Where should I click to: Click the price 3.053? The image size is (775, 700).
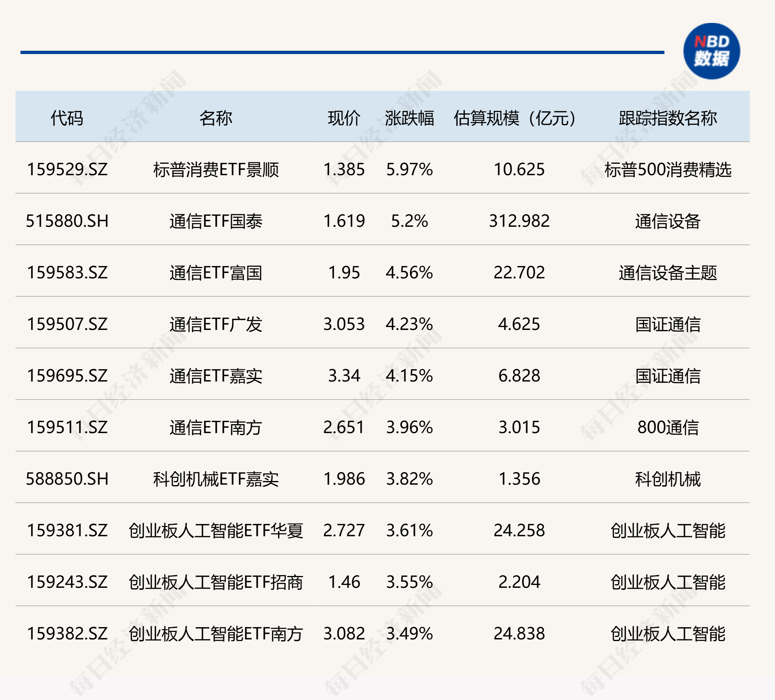tap(344, 324)
